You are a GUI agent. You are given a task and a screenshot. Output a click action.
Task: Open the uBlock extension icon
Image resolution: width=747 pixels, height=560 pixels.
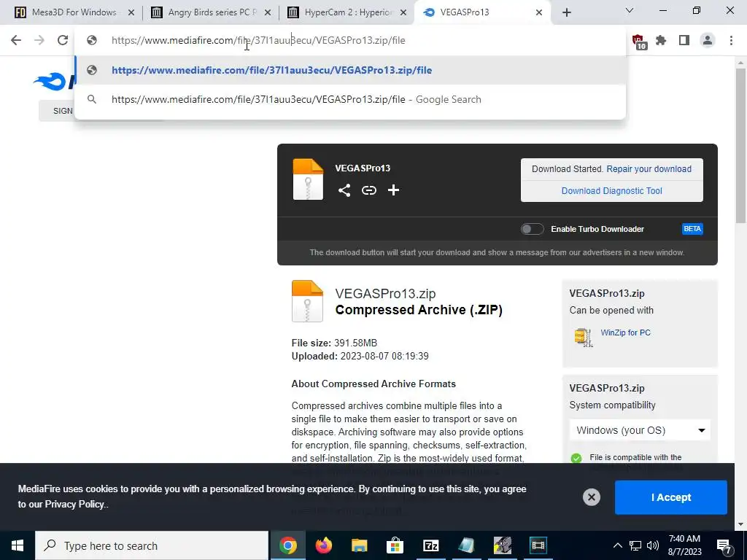[638, 42]
